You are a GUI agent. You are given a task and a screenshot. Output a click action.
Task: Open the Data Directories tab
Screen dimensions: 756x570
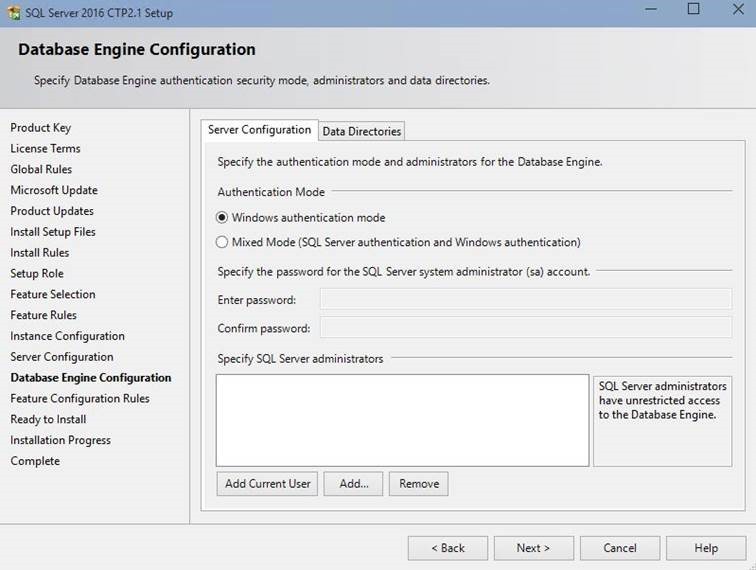[362, 131]
